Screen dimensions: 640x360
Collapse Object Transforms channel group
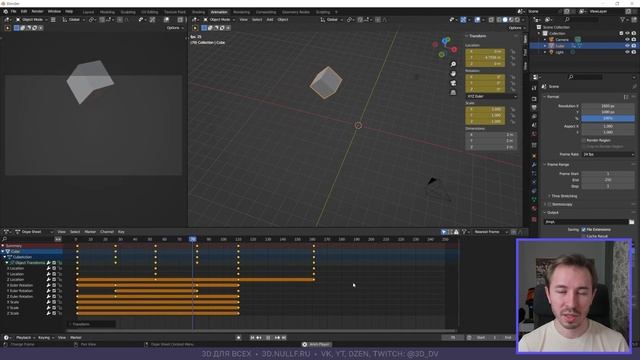click(x=7, y=263)
